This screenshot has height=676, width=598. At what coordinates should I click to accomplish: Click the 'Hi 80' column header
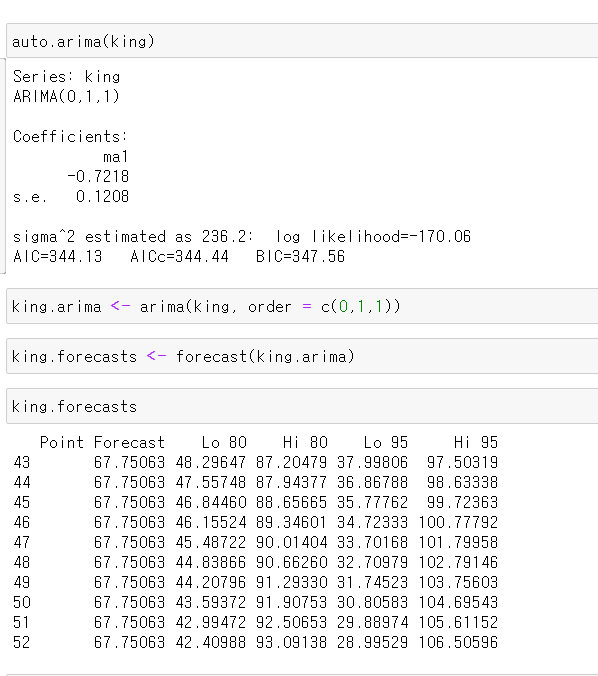click(305, 442)
